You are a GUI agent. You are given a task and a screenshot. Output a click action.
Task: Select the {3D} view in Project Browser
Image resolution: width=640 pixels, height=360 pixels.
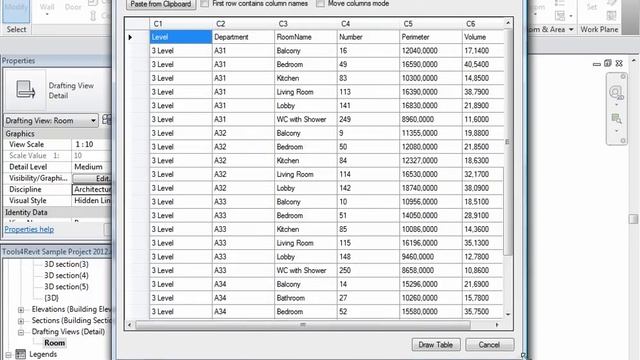(51, 298)
